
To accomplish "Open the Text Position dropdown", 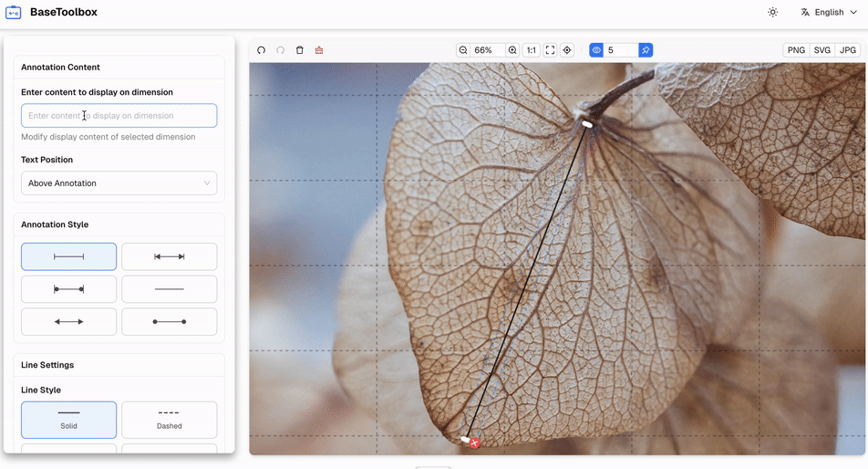I will click(x=119, y=183).
